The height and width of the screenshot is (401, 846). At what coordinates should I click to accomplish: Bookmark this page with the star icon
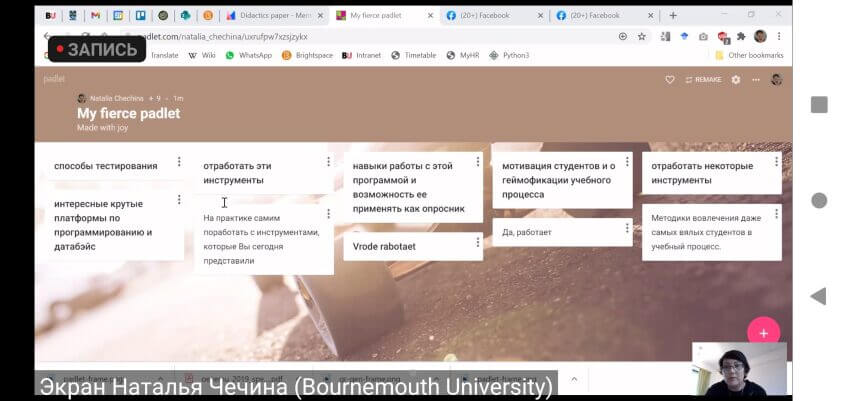pos(642,36)
